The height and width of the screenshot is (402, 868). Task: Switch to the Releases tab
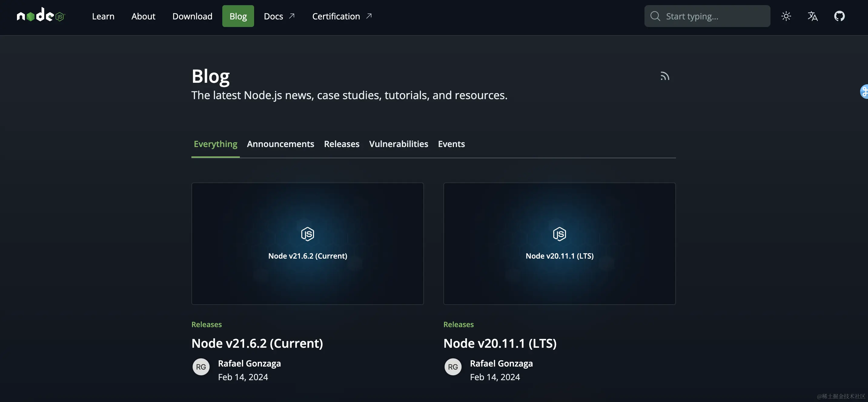point(342,144)
